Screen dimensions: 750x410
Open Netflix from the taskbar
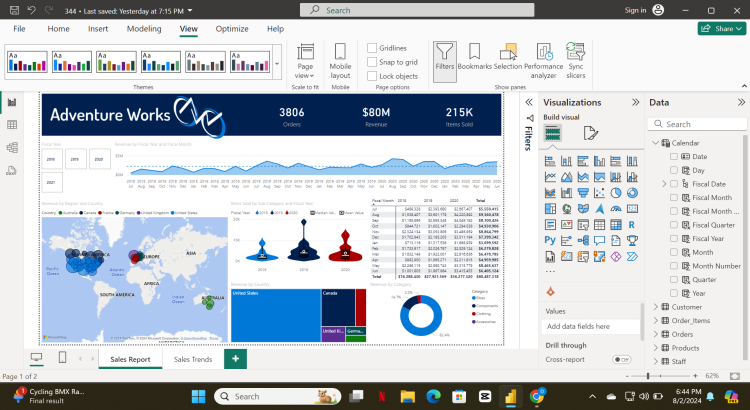click(x=382, y=396)
